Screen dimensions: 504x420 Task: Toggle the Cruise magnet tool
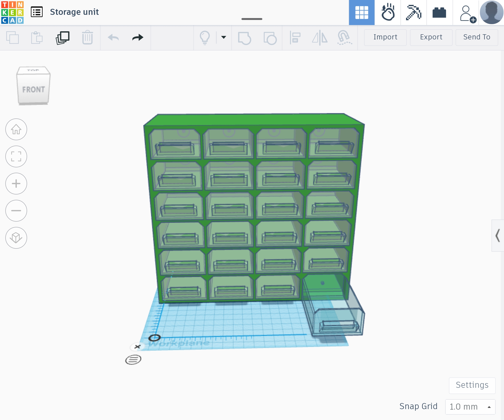pyautogui.click(x=345, y=38)
